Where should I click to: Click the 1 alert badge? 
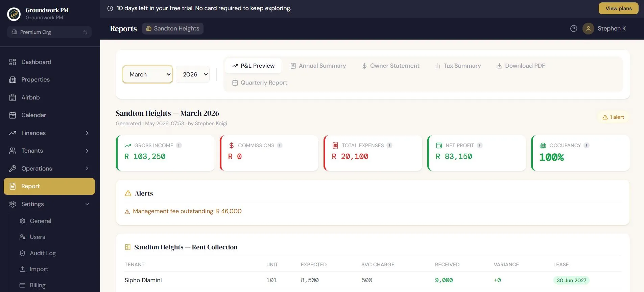[613, 117]
